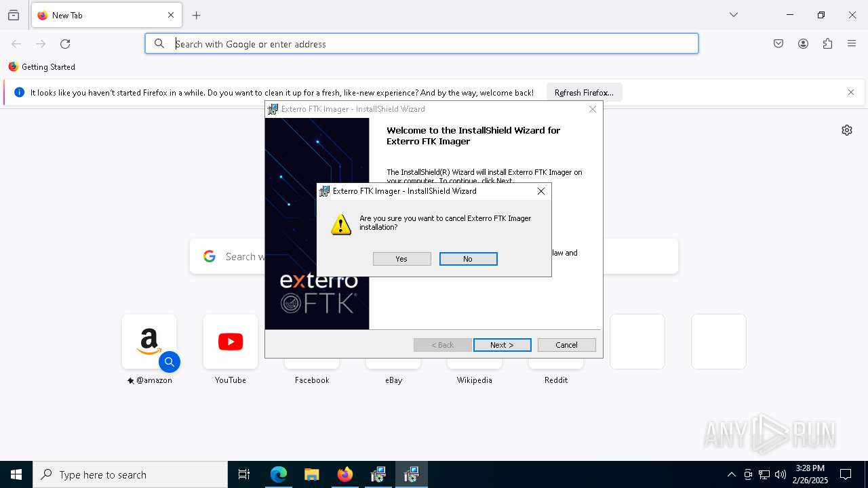Open the Getting Started bookmark
868x488 pixels.
tap(42, 67)
